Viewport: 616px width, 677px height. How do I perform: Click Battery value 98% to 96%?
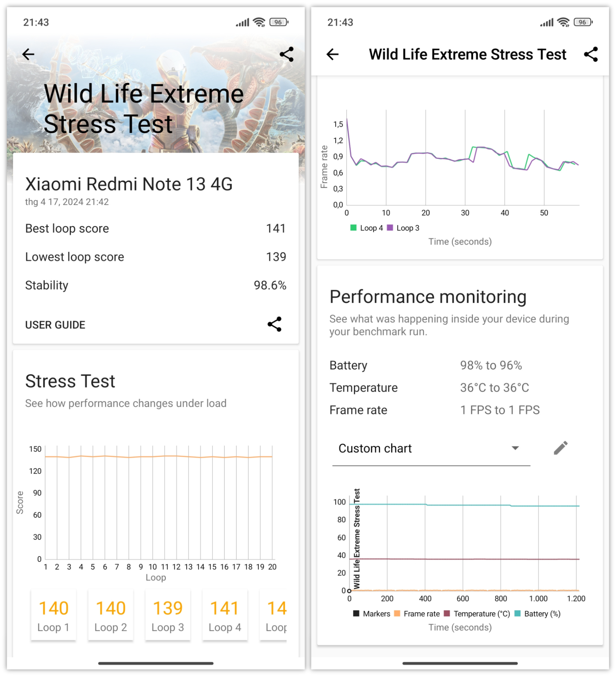click(x=491, y=365)
